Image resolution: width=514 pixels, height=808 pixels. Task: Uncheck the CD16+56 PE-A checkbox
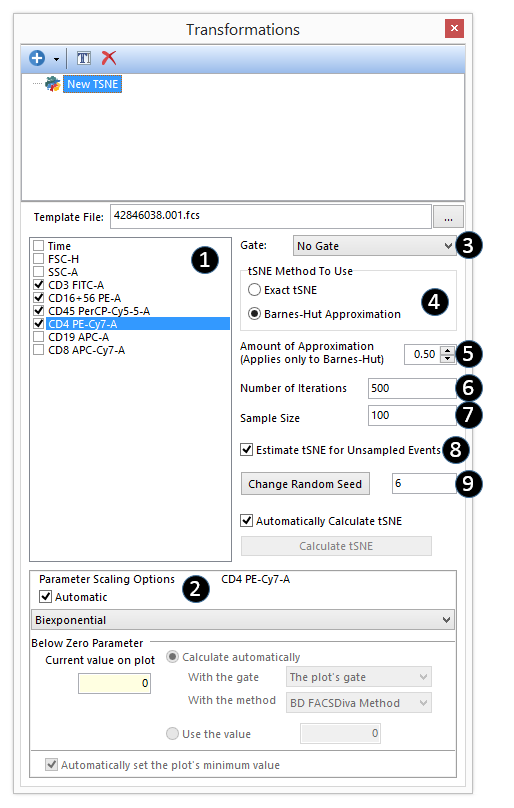(39, 298)
